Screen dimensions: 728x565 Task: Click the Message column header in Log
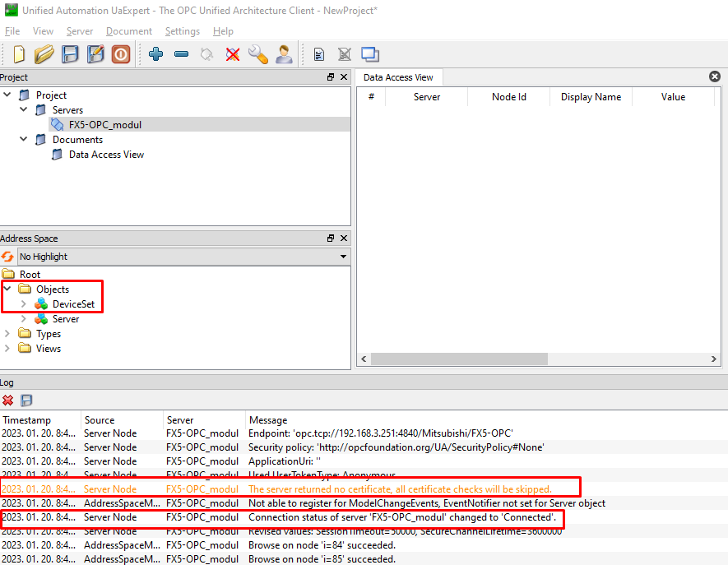coord(487,419)
